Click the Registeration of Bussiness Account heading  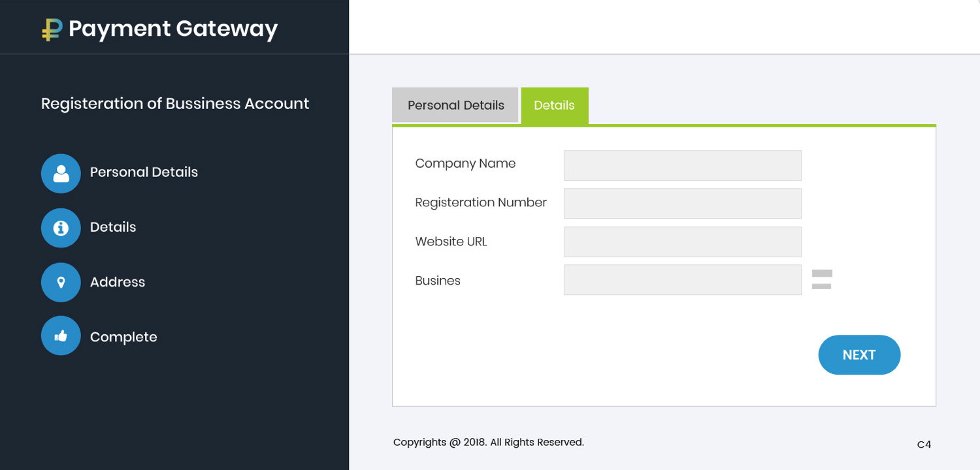pyautogui.click(x=175, y=104)
